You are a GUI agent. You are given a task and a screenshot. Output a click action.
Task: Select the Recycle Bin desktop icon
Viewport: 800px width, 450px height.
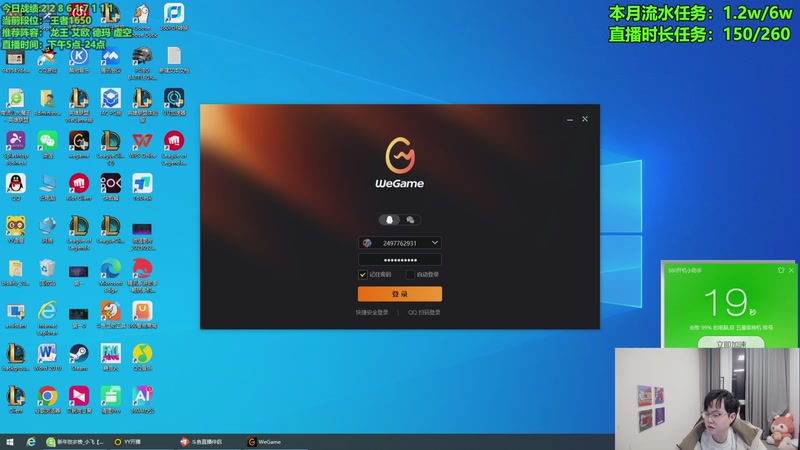tap(47, 272)
